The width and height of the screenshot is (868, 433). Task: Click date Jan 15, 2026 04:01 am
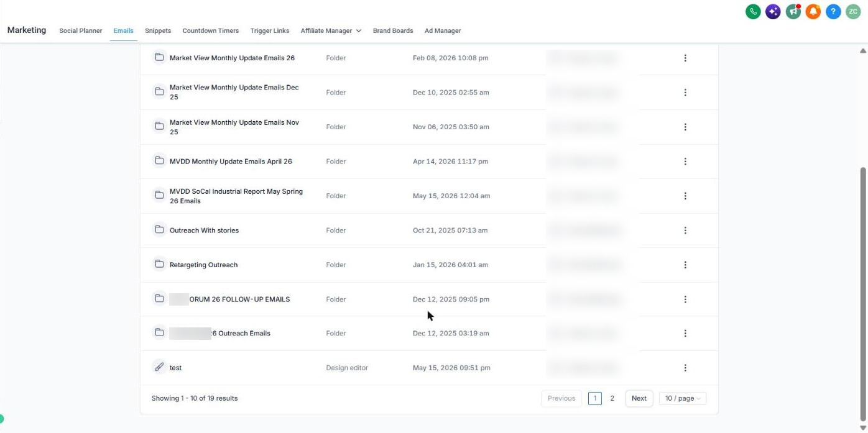pos(450,265)
